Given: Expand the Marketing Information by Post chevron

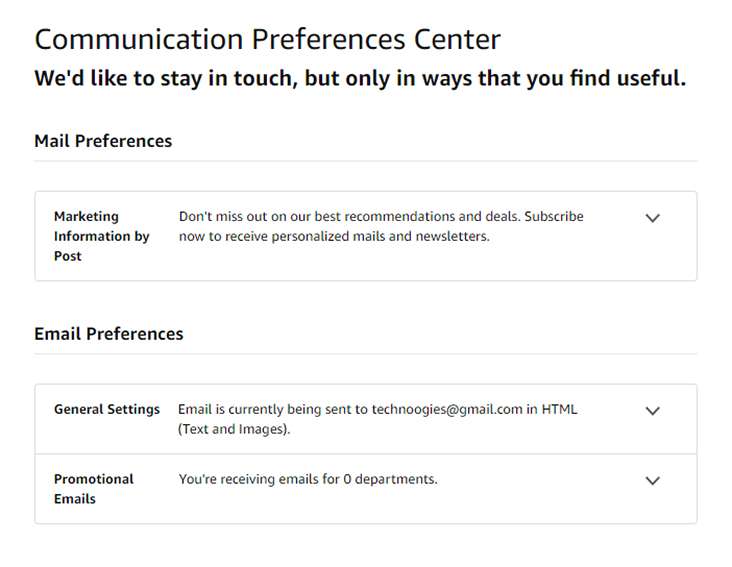Looking at the screenshot, I should (x=652, y=218).
